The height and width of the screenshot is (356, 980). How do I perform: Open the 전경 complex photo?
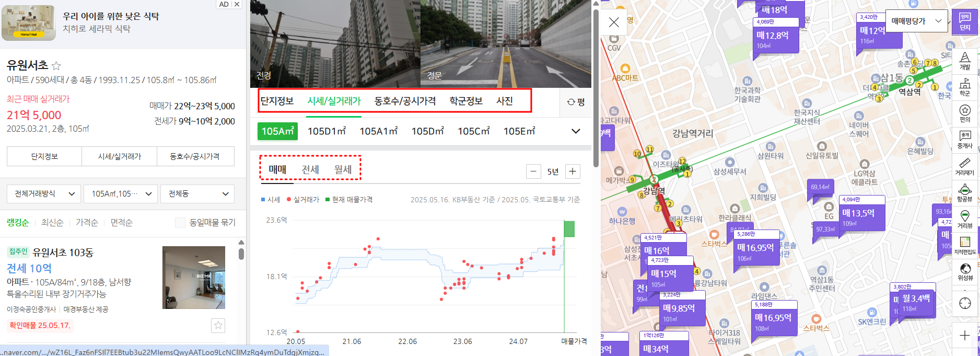(x=335, y=44)
